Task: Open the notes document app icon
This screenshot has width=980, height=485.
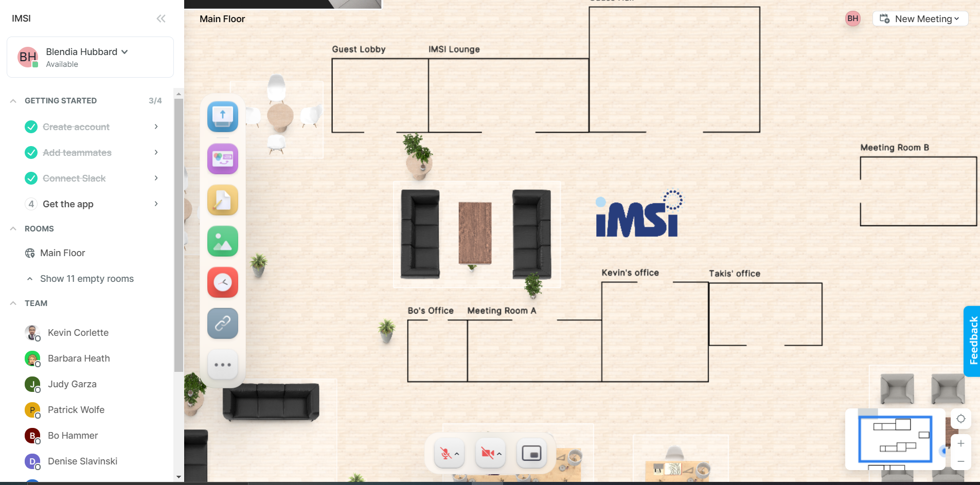Action: pyautogui.click(x=223, y=200)
